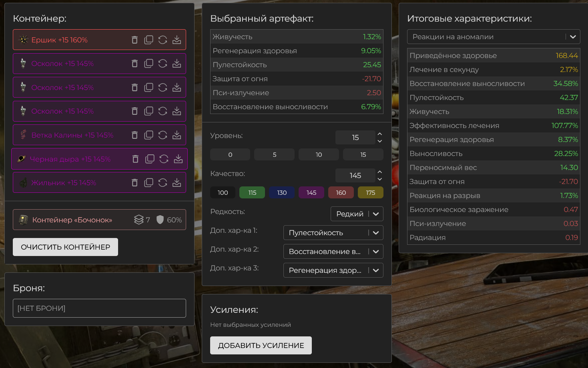This screenshot has width=588, height=368.
Task: Open the Редкость rarity dropdown
Action: pos(357,214)
